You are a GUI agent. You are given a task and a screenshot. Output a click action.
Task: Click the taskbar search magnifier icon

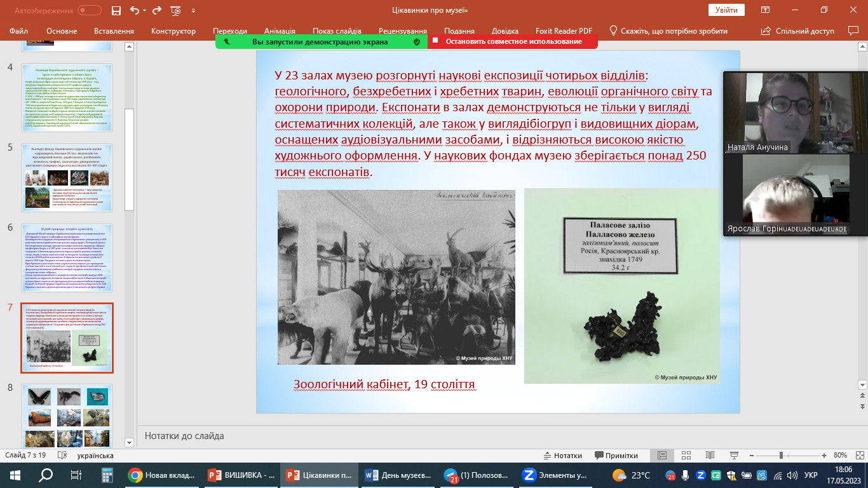point(46,475)
